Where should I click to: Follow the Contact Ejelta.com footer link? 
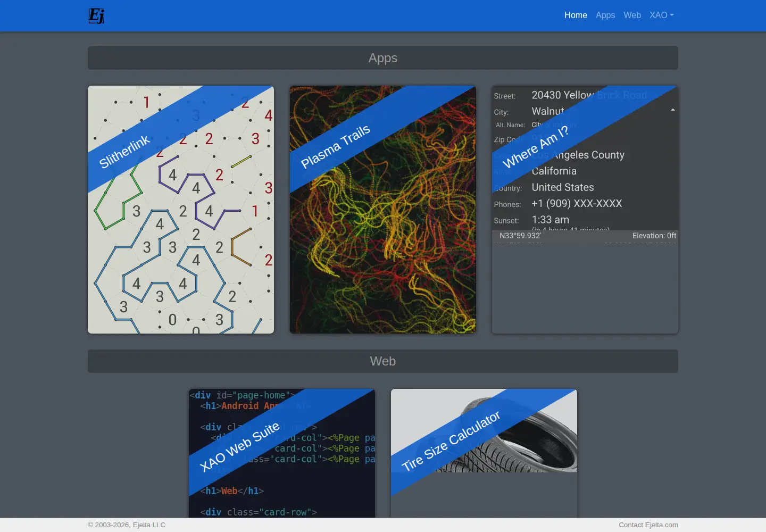click(x=648, y=525)
